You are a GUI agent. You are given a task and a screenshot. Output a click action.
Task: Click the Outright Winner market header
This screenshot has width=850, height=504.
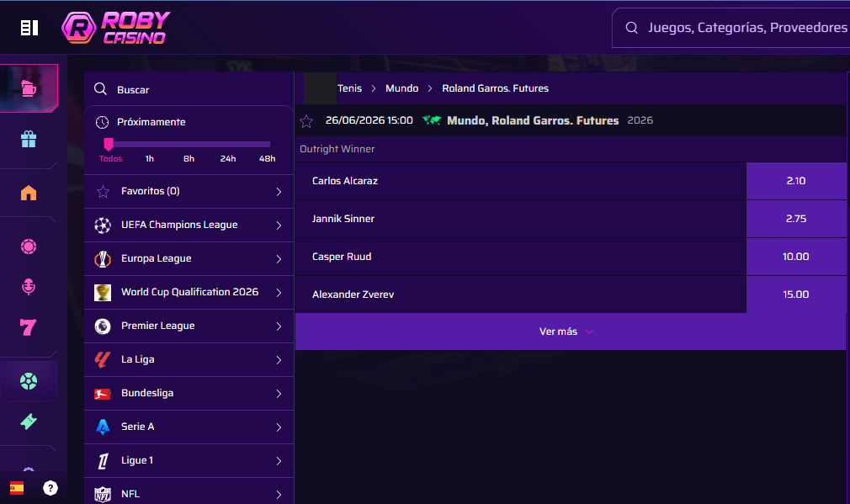pyautogui.click(x=337, y=149)
